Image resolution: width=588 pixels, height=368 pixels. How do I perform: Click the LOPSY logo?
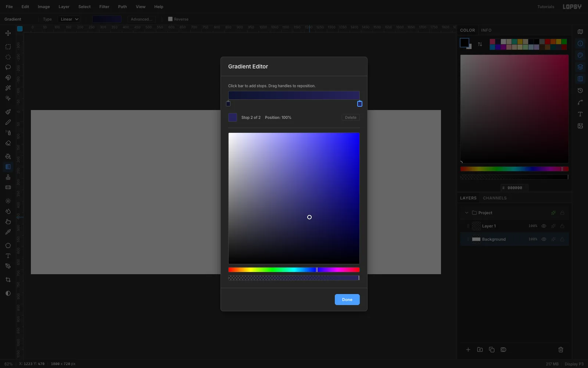572,7
